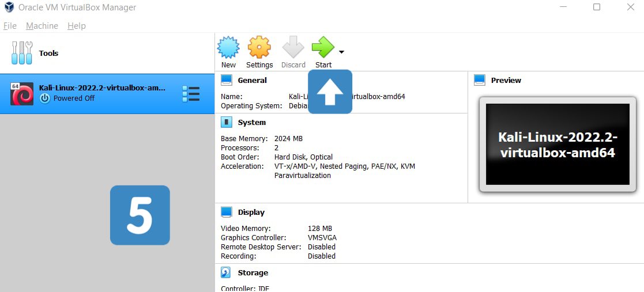The width and height of the screenshot is (644, 292).
Task: Click the Display section header
Action: pos(251,213)
